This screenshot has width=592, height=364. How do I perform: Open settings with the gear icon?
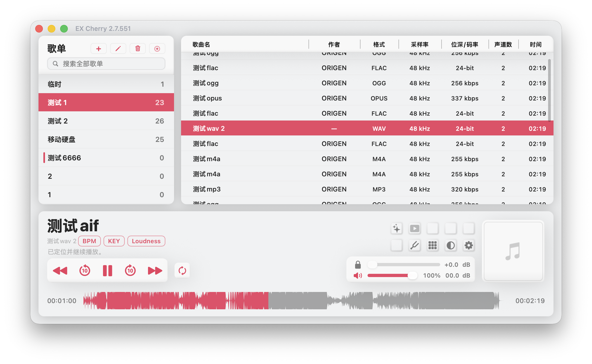click(x=469, y=245)
